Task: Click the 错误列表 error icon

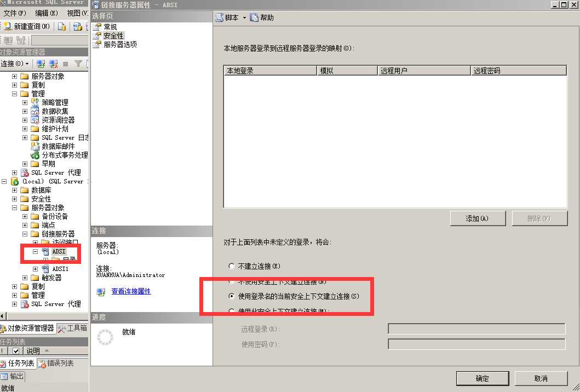Action: [x=42, y=364]
